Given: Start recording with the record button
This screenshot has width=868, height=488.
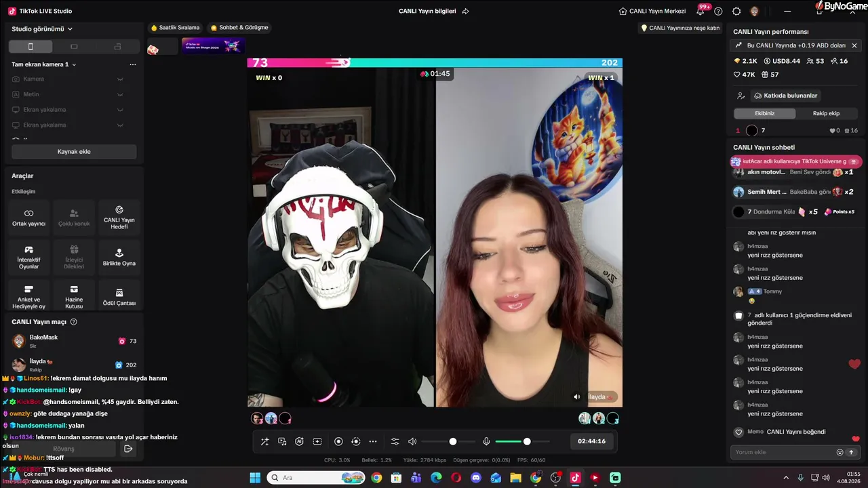Looking at the screenshot, I should [338, 441].
